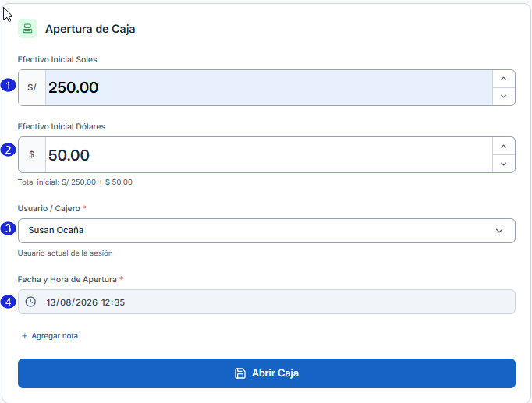The width and height of the screenshot is (532, 403).
Task: Click the clock icon in date field
Action: (30, 302)
